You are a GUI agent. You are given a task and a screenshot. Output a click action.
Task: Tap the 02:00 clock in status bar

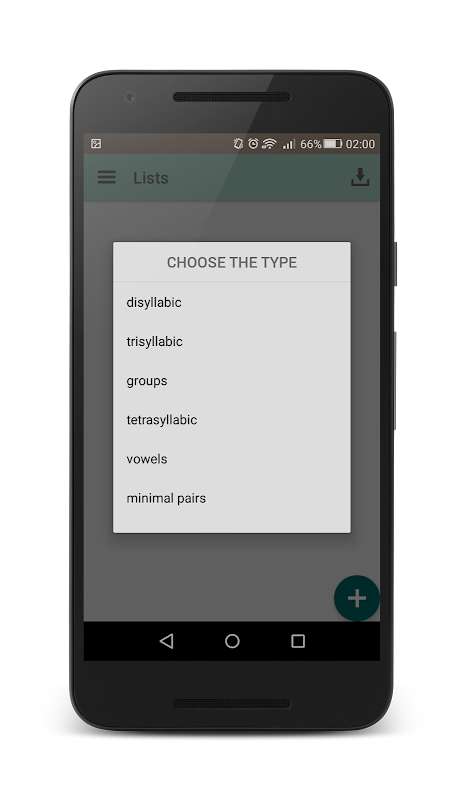(360, 144)
